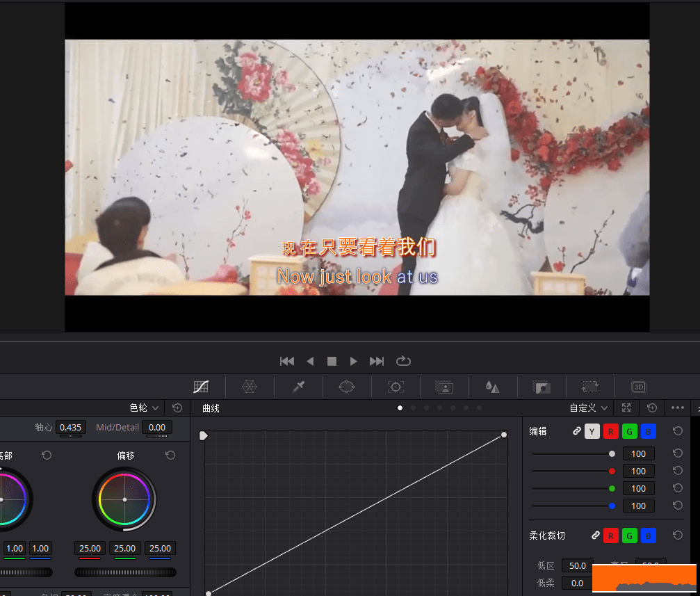The width and height of the screenshot is (700, 596).
Task: Jump to the first frame
Action: [x=287, y=361]
